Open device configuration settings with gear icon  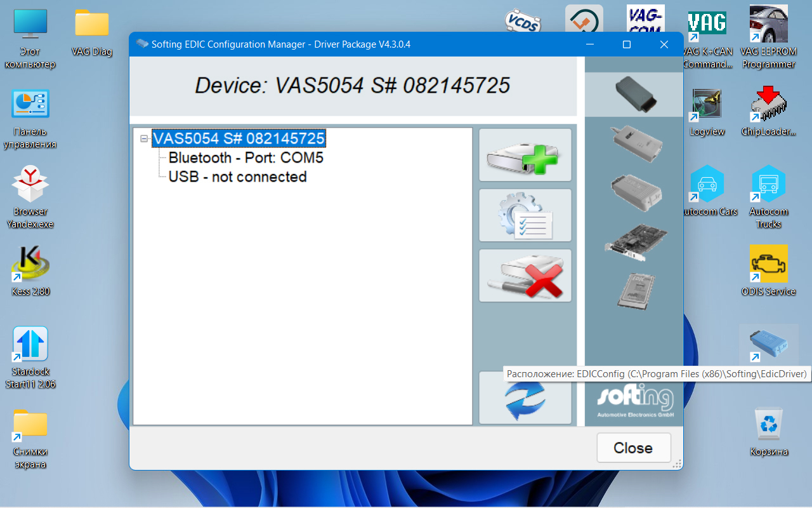click(x=525, y=215)
